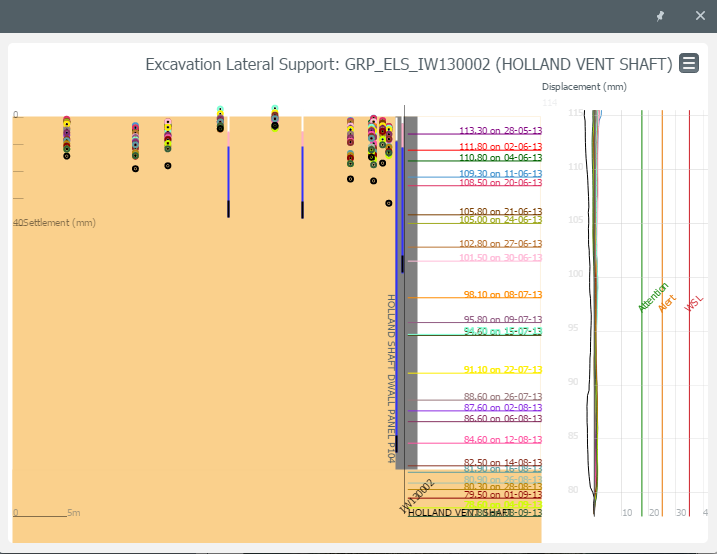The width and height of the screenshot is (717, 554).
Task: Click displacement axis value 80
Action: [x=573, y=490]
